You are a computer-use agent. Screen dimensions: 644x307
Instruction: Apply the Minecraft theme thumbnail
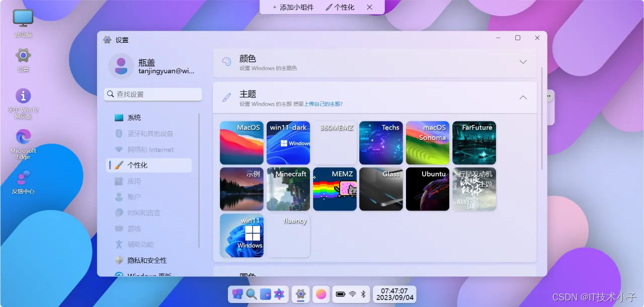[288, 189]
